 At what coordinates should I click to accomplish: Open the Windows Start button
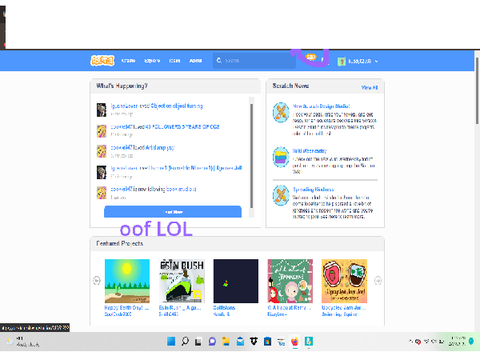[x=171, y=341]
